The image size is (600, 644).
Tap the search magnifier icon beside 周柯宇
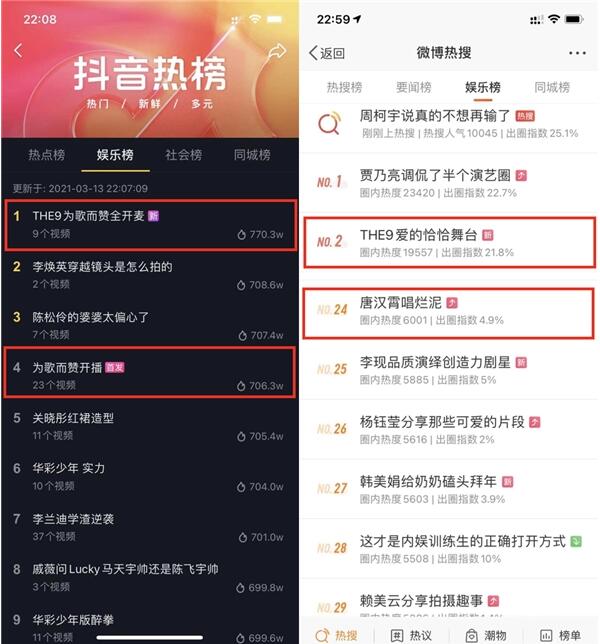(x=329, y=123)
